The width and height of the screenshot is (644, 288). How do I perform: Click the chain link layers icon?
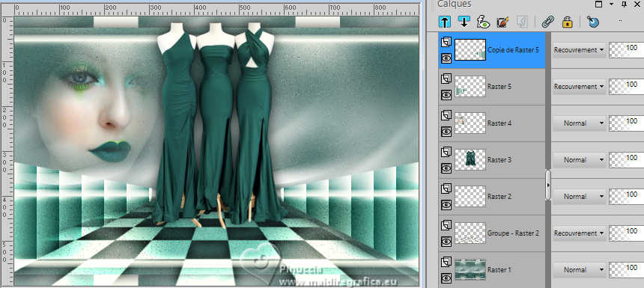tap(547, 22)
